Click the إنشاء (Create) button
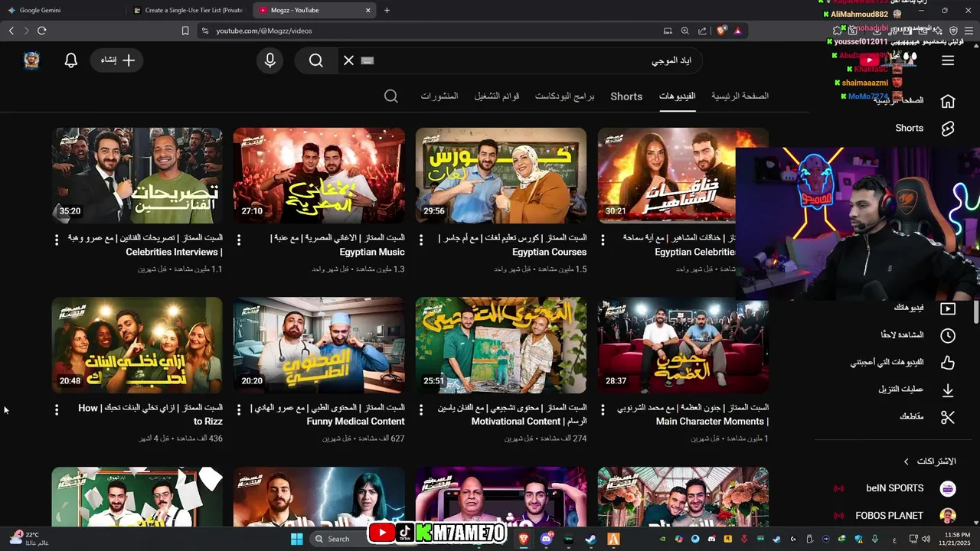This screenshot has height=551, width=980. (117, 60)
